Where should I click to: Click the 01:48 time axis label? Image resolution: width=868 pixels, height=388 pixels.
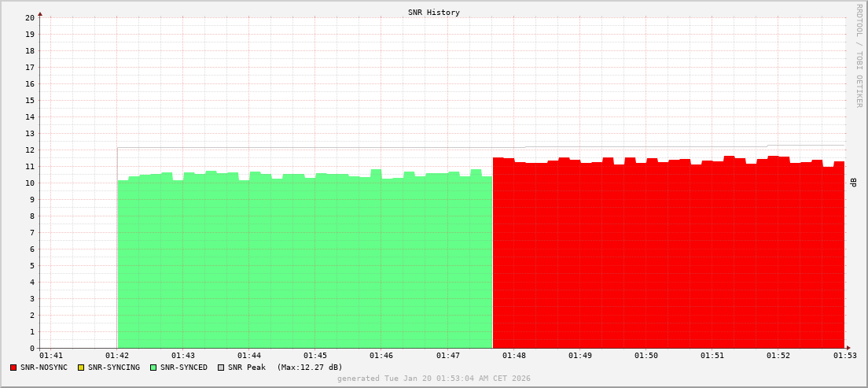point(513,357)
